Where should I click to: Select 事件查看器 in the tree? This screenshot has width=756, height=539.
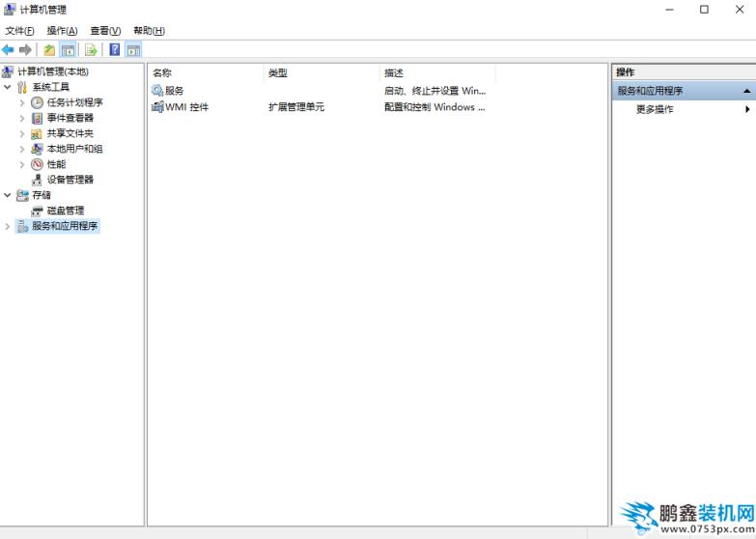pyautogui.click(x=70, y=118)
